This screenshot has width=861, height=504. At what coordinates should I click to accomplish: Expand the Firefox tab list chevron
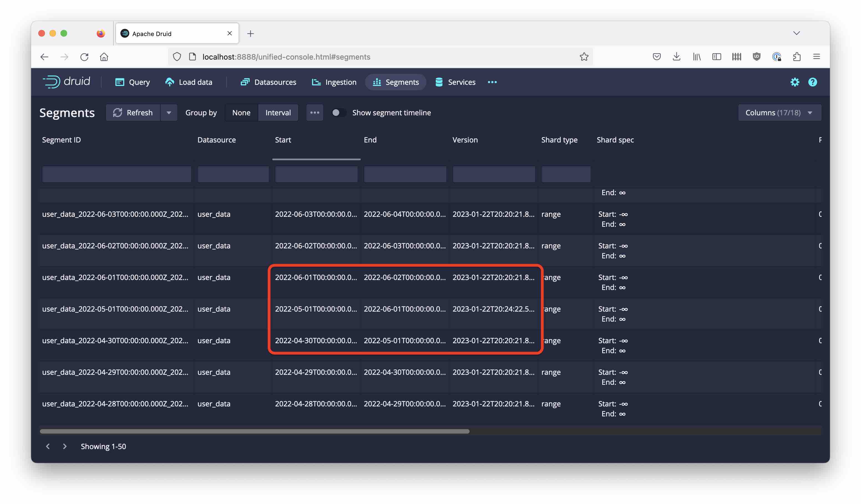pyautogui.click(x=796, y=33)
